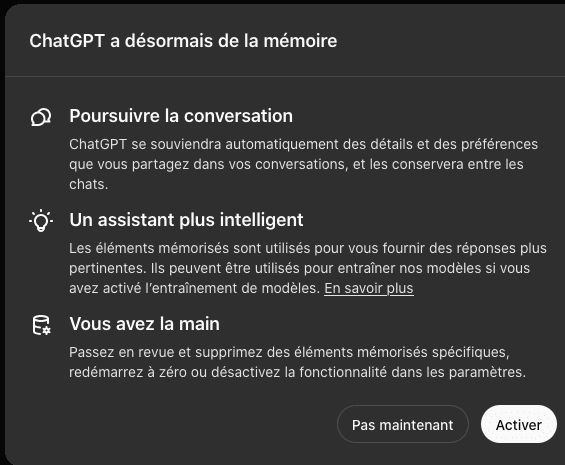Click the word 'mémoire' in the dialog title

(x=301, y=41)
